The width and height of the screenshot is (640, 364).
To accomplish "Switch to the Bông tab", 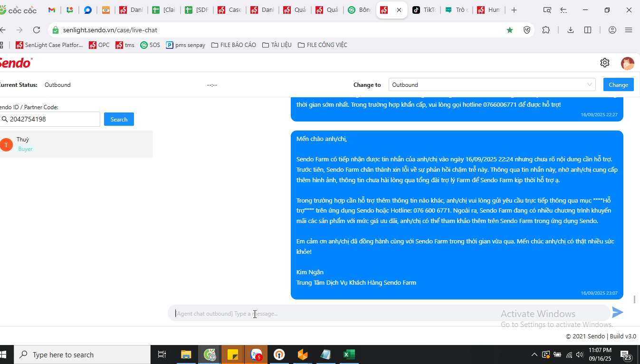I will coord(360,10).
